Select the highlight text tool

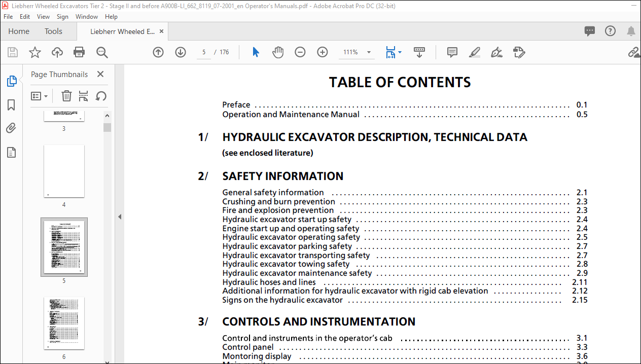pyautogui.click(x=475, y=52)
